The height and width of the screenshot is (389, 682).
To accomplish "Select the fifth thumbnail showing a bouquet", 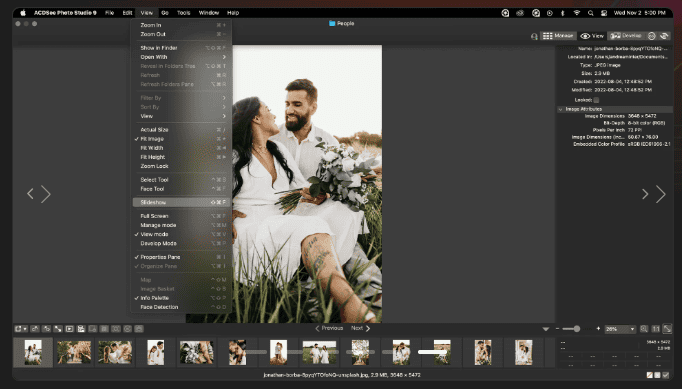I will point(197,352).
